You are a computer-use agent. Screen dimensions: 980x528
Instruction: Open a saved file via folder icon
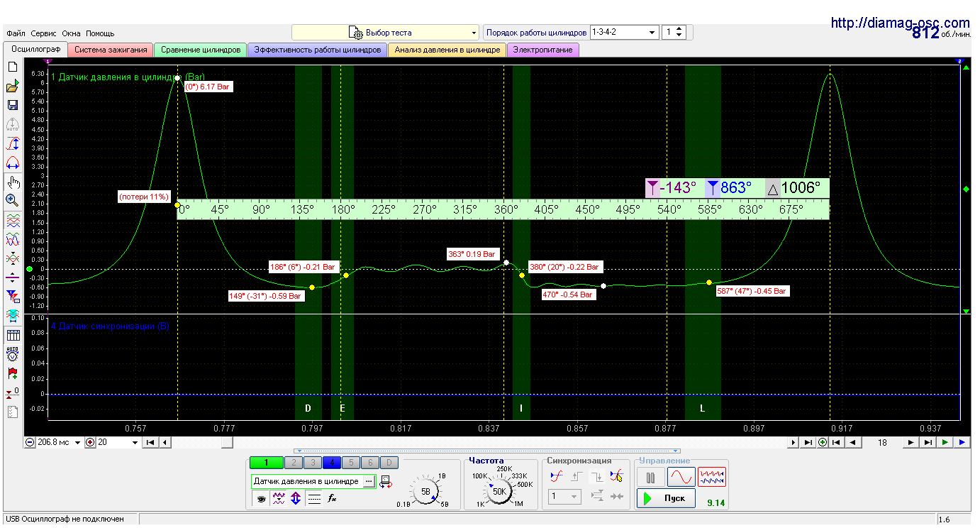point(12,87)
